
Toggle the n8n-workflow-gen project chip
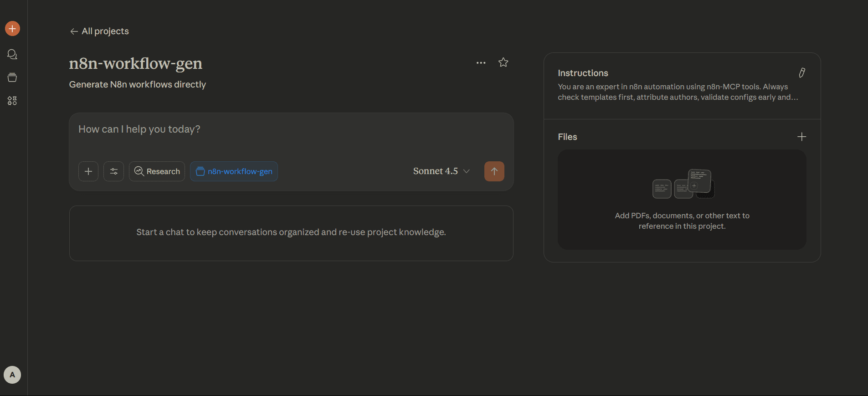tap(234, 171)
